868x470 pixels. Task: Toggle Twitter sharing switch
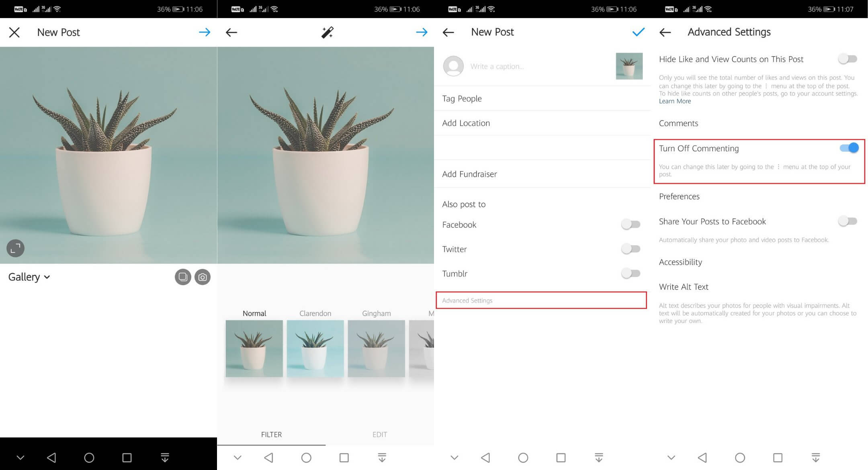tap(631, 249)
